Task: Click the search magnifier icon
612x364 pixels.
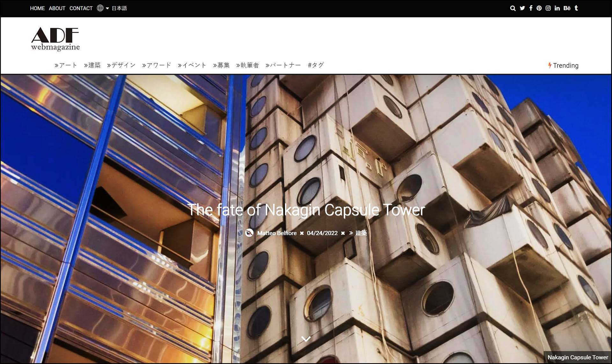Action: point(513,8)
